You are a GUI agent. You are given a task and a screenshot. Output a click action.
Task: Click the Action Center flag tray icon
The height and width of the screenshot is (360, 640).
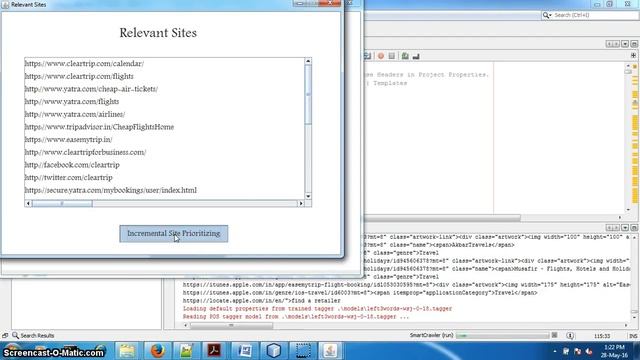tap(578, 351)
